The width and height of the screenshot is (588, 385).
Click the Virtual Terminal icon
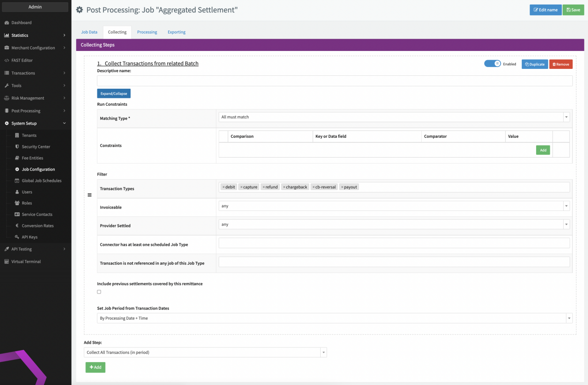click(7, 262)
